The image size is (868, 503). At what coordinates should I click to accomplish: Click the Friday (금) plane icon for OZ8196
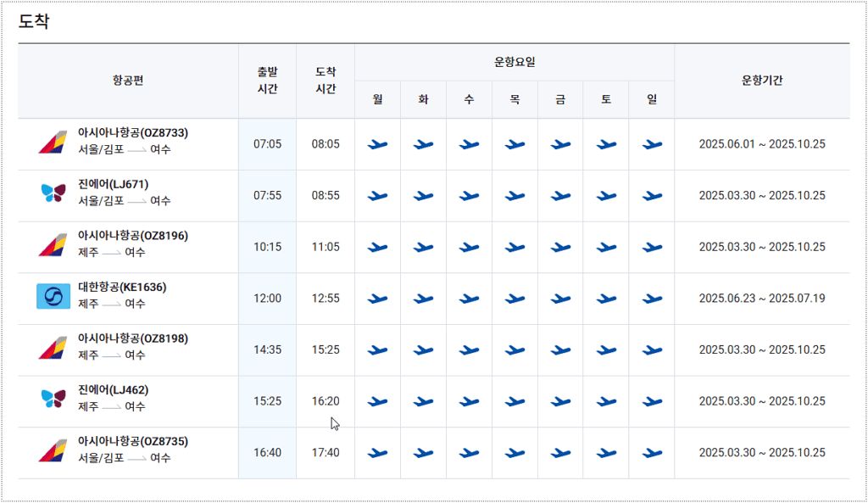tap(560, 248)
